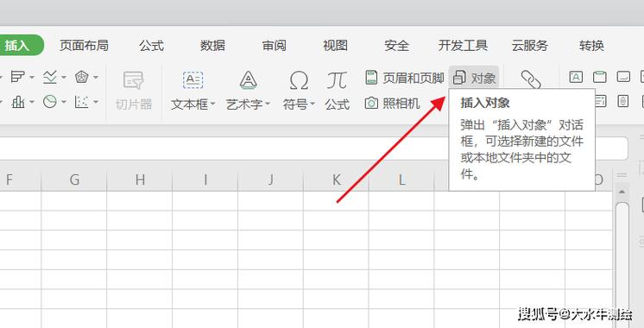Expand the radar chart dropdown arrow
The image size is (644, 328).
point(96,77)
